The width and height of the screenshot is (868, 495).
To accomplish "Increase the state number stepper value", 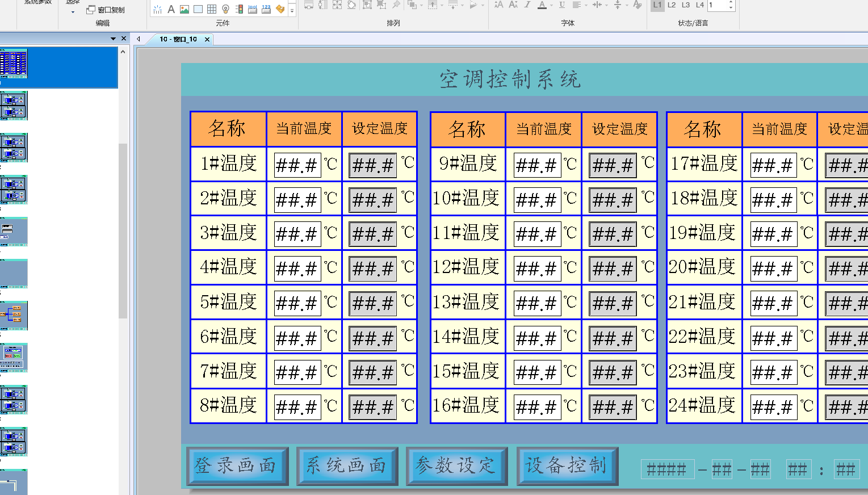I will point(731,2).
